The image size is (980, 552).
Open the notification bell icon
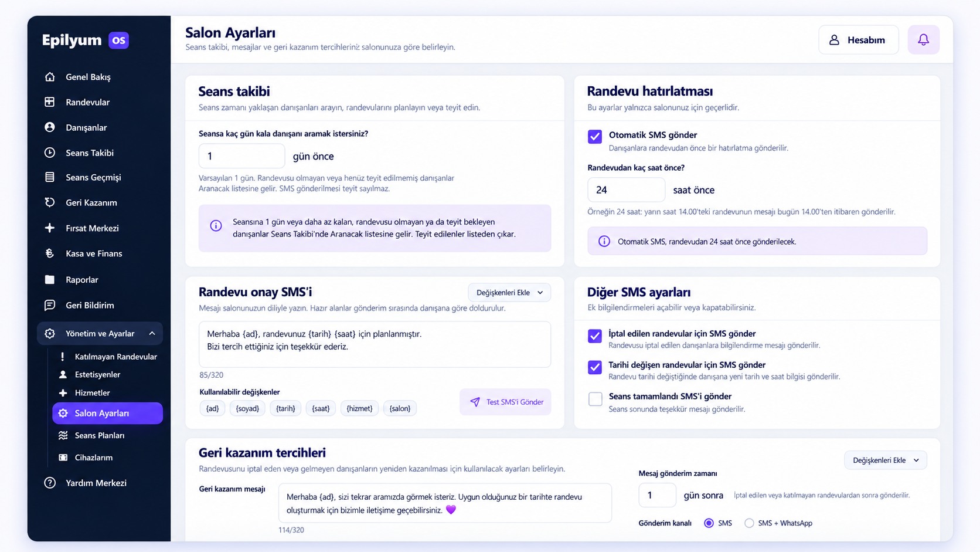pos(923,40)
